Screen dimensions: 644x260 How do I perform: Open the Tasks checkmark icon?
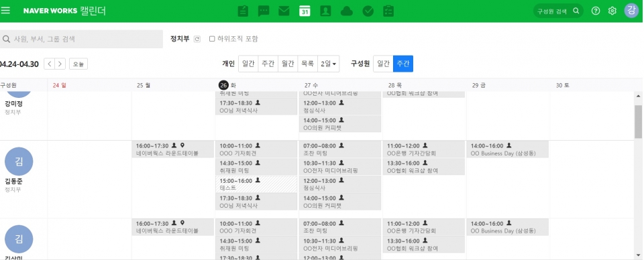tap(368, 11)
